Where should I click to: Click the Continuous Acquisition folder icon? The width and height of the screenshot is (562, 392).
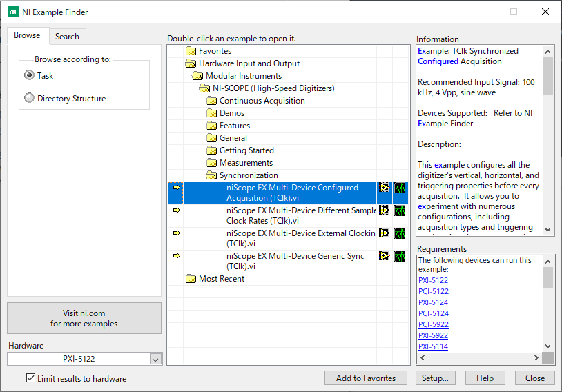pos(212,101)
